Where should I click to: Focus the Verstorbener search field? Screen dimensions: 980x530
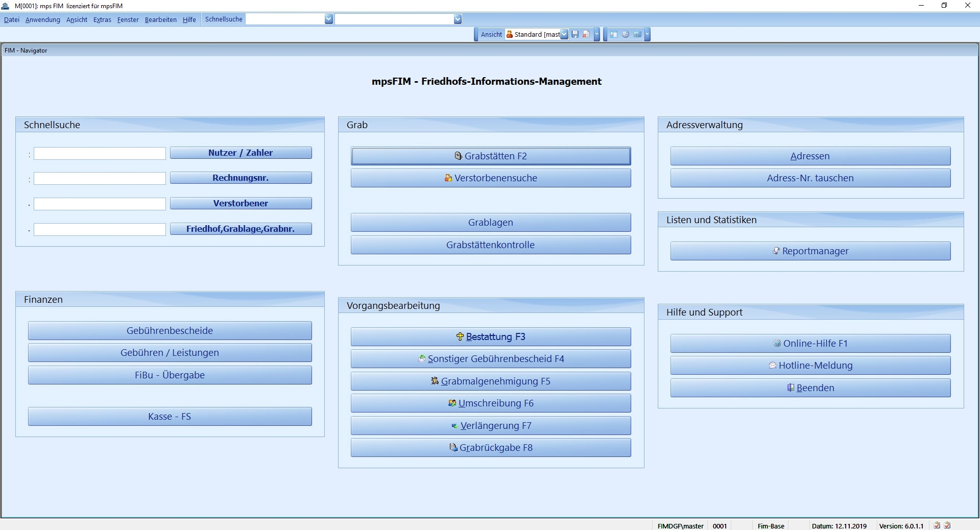(x=100, y=204)
